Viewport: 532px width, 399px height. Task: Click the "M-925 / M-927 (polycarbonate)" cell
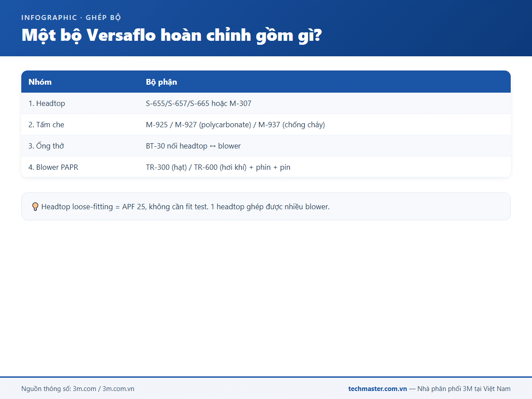tap(235, 125)
